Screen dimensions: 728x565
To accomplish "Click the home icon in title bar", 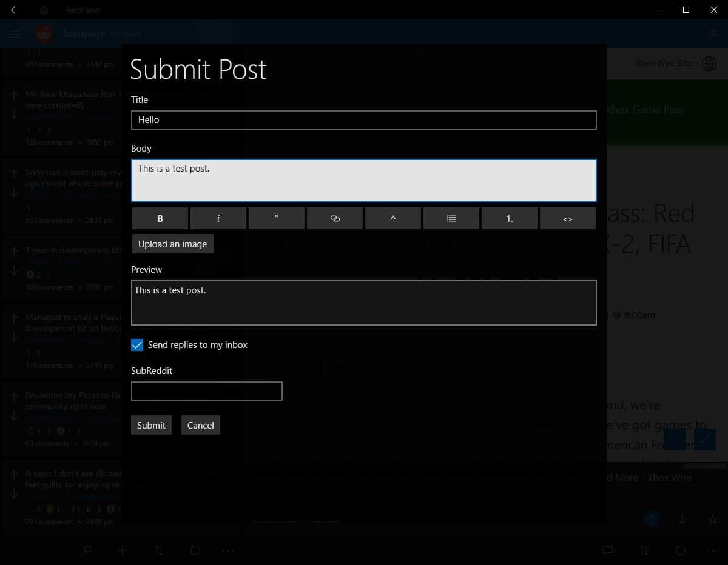I will point(44,10).
